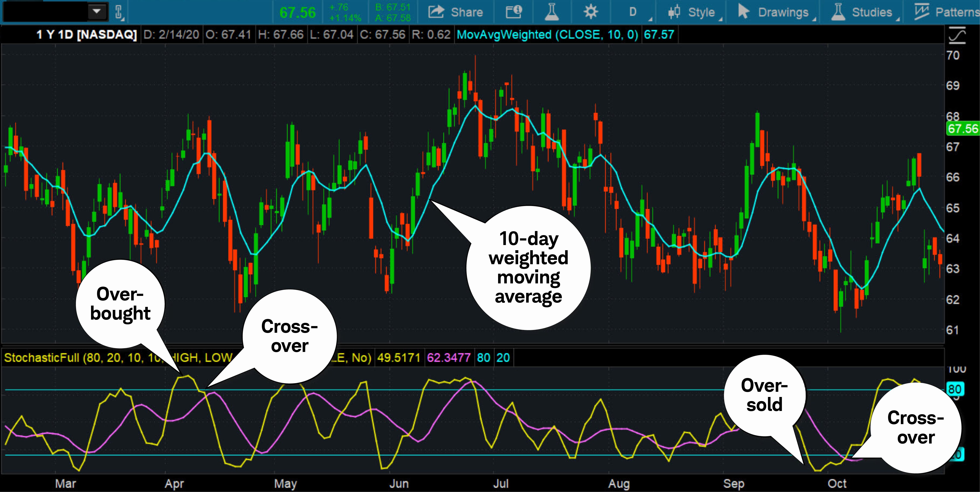Click the share arrow icon

tap(436, 11)
